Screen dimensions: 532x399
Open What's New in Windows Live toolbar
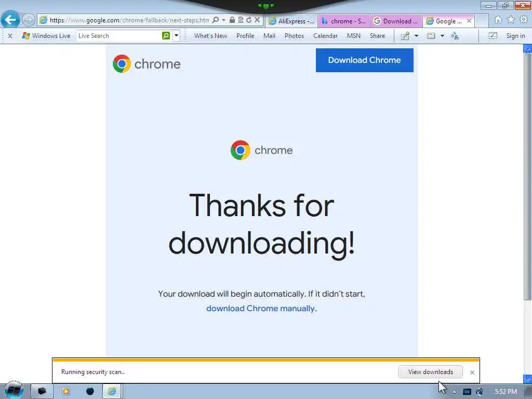[x=211, y=36]
